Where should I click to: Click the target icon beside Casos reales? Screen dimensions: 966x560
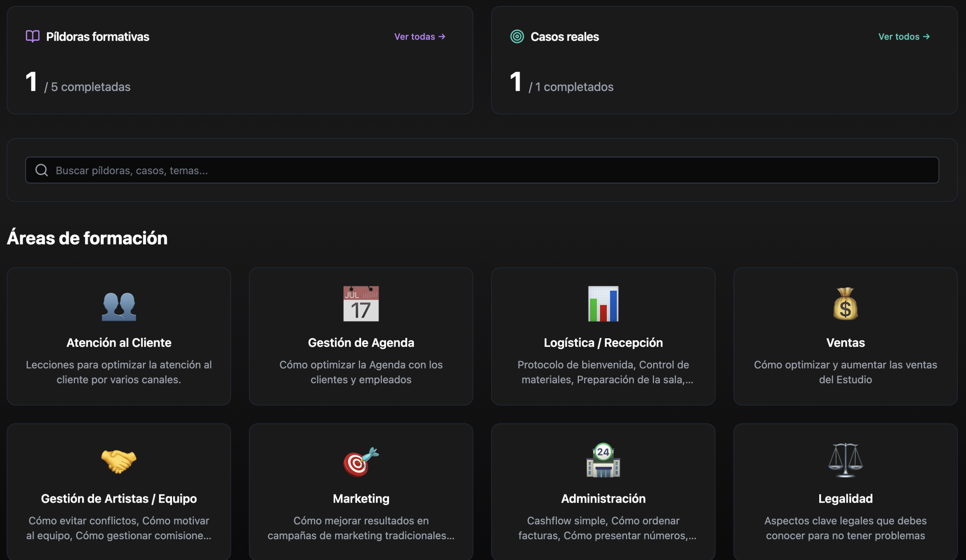(x=517, y=36)
